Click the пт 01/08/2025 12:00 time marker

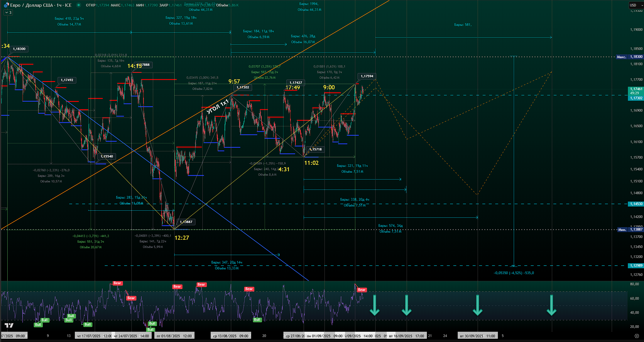coord(174,336)
